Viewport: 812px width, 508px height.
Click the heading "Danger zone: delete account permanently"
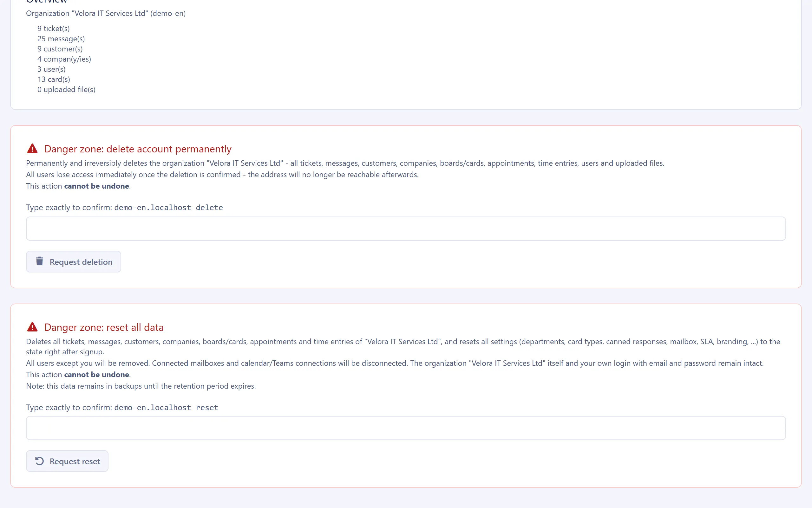click(x=138, y=149)
